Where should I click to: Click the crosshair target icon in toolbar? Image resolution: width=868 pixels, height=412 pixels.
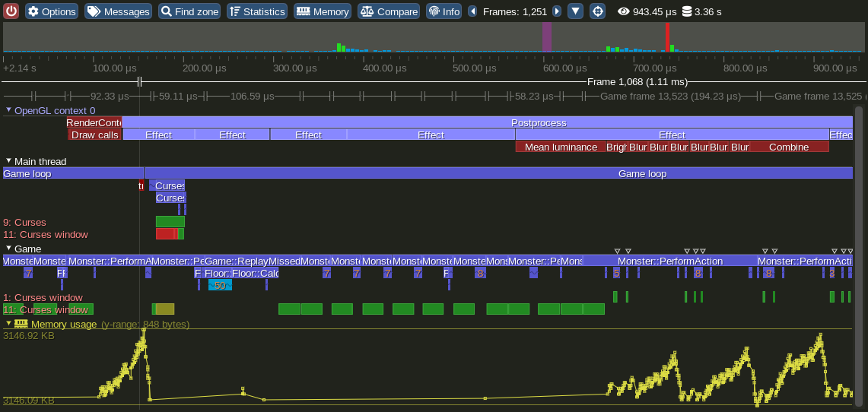click(598, 11)
